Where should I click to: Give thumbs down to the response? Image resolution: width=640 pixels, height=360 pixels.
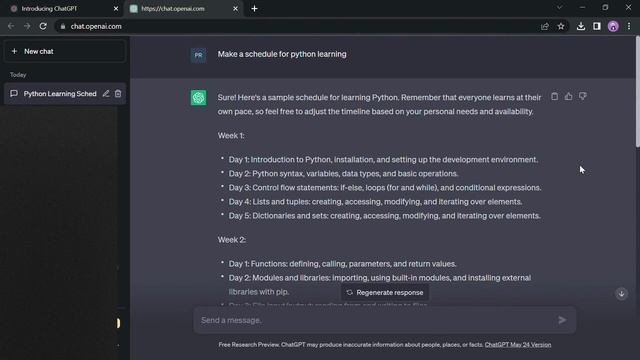[x=582, y=96]
